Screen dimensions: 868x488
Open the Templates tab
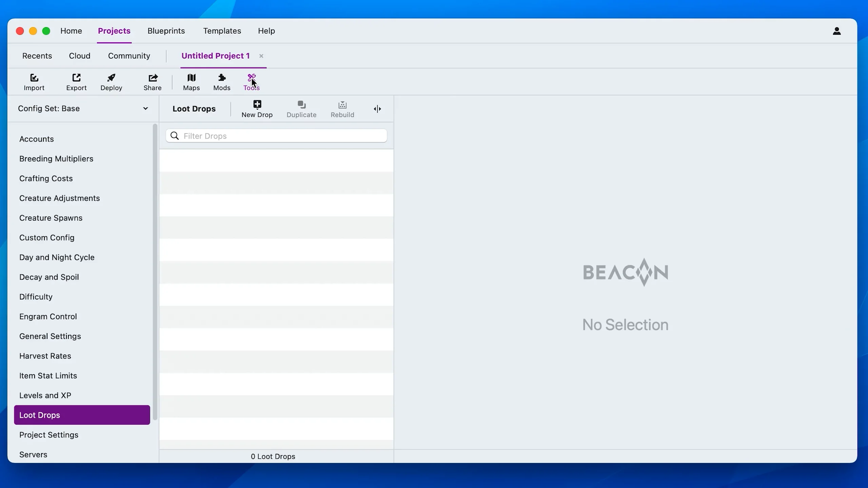click(222, 31)
